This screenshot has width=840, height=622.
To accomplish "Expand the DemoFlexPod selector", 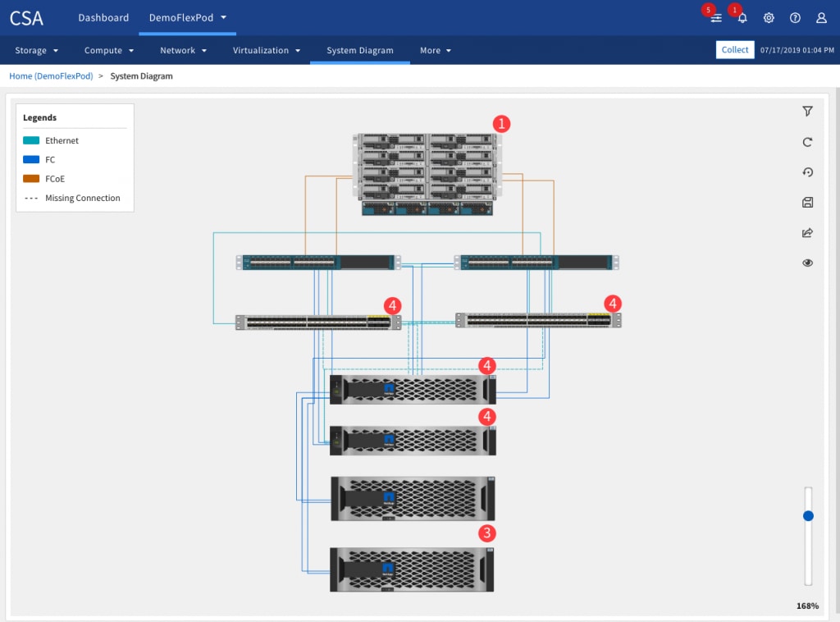I will pyautogui.click(x=188, y=18).
